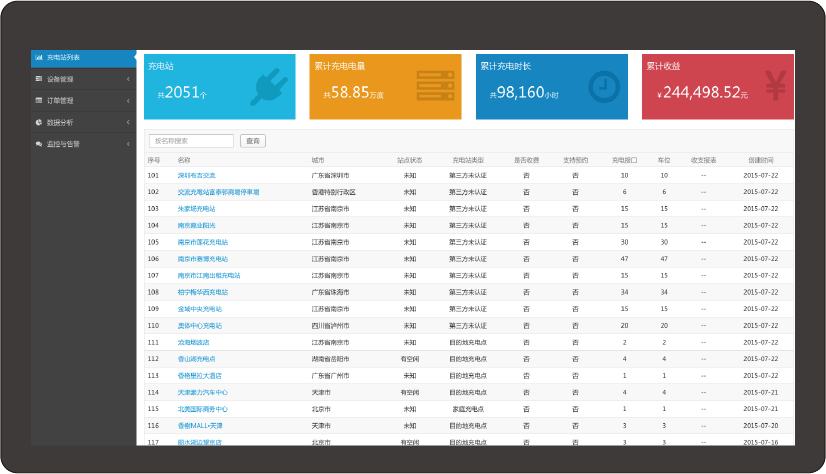Click the server stack icon on 累计充电电量 card
826x474 pixels.
435,86
